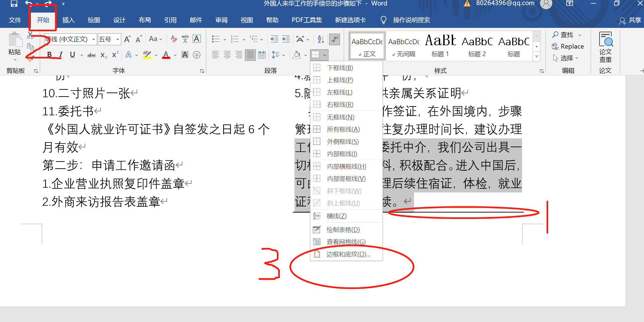The image size is (644, 322).
Task: Apply red font color
Action: [x=166, y=54]
